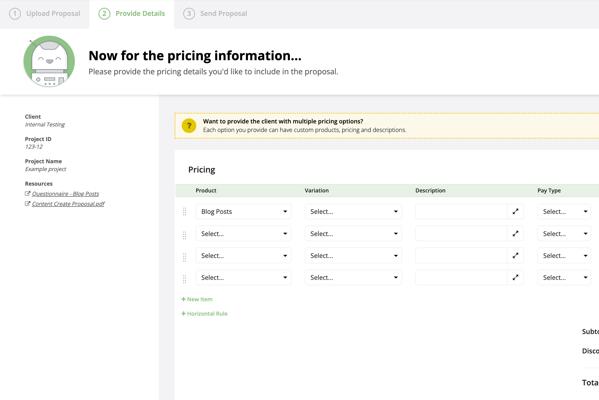Image resolution: width=599 pixels, height=400 pixels.
Task: Expand description editor in second pricing row
Action: [515, 233]
